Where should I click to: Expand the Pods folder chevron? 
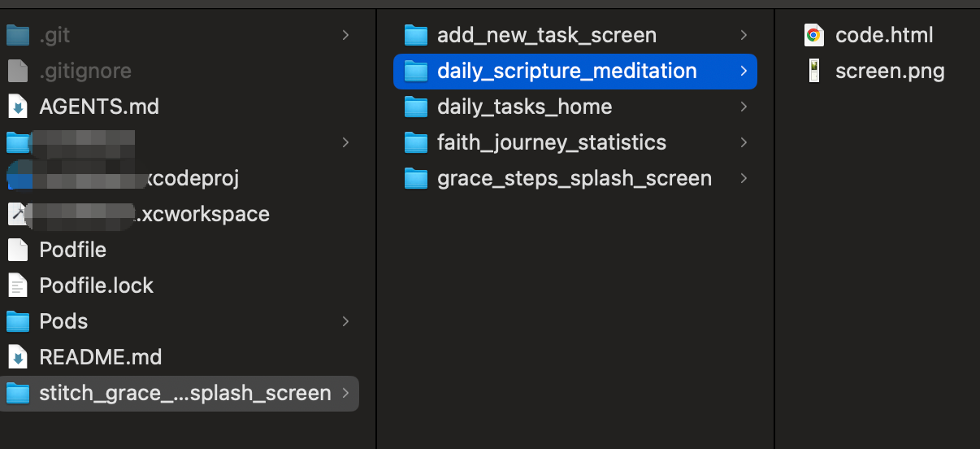tap(345, 321)
